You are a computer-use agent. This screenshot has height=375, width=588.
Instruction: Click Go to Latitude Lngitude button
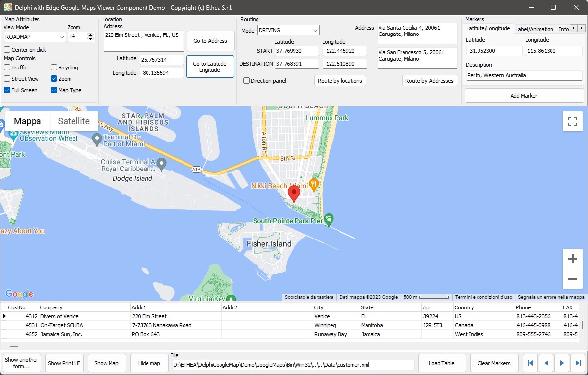coord(210,67)
